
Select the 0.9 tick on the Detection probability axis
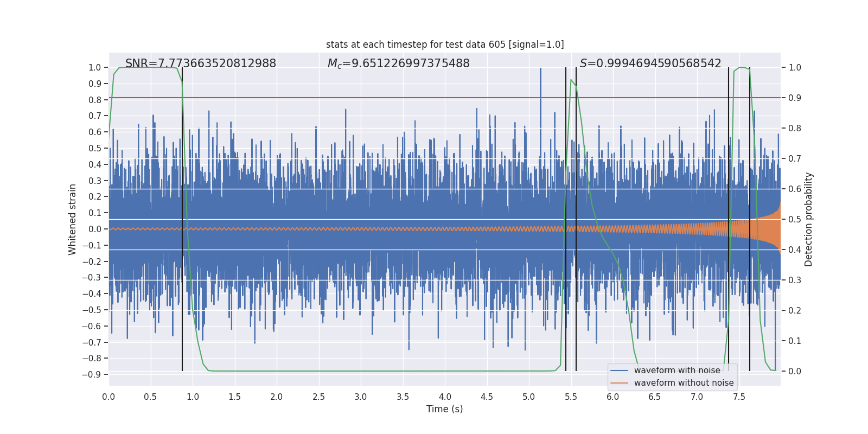click(x=795, y=98)
